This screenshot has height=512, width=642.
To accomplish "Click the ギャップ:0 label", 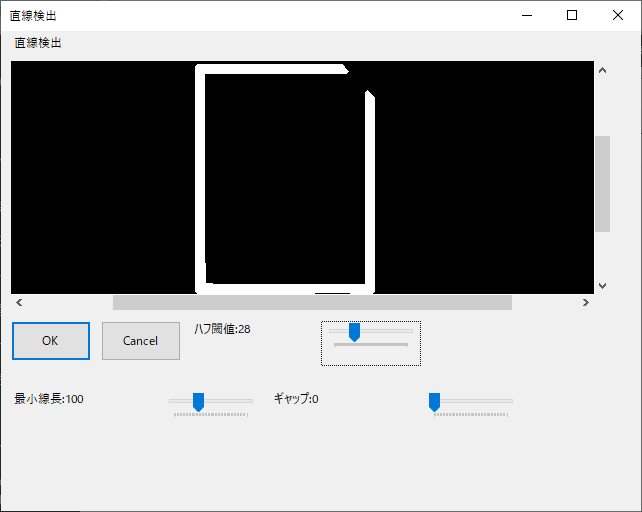I will click(x=296, y=399).
